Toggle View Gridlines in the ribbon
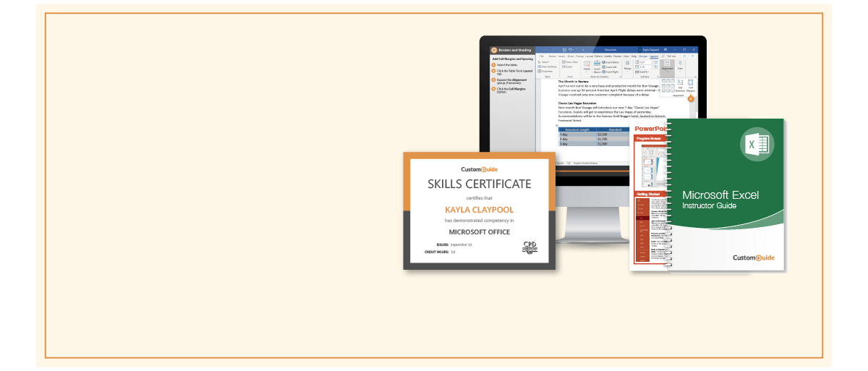This screenshot has width=868, height=371. (x=548, y=67)
